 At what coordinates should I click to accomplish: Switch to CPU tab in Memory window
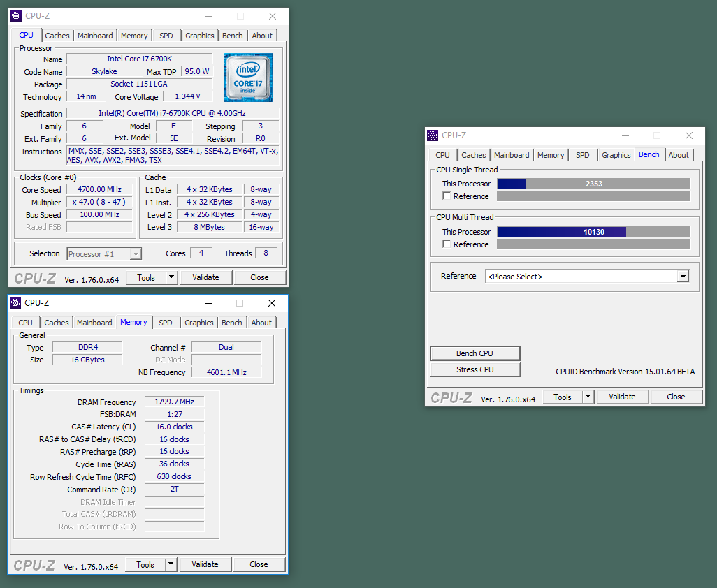click(x=26, y=323)
